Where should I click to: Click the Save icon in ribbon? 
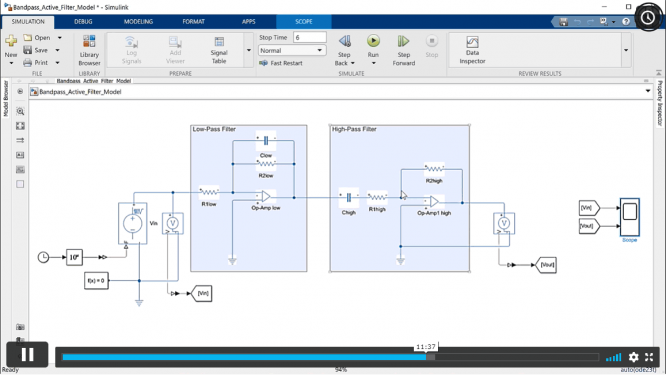pos(28,50)
